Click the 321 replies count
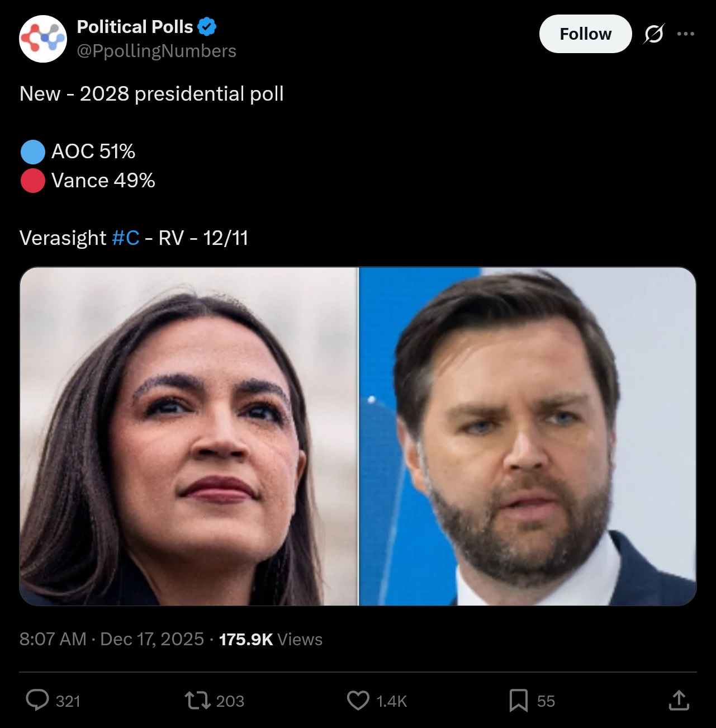This screenshot has height=728, width=716. (x=68, y=701)
